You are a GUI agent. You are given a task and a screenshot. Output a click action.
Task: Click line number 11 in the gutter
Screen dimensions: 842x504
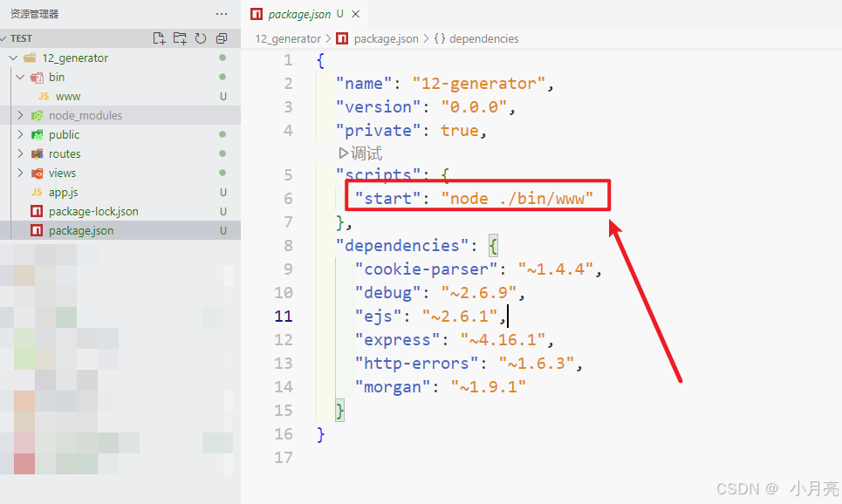pos(284,317)
